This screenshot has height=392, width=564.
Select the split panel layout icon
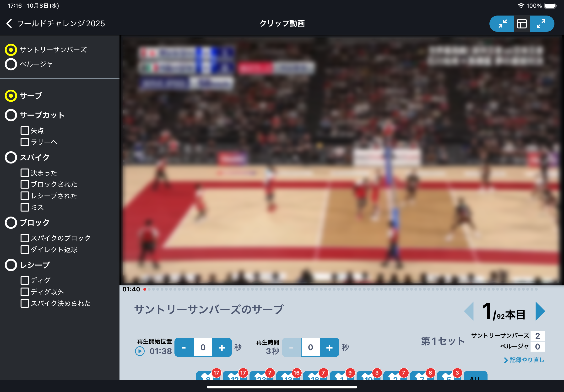click(521, 24)
